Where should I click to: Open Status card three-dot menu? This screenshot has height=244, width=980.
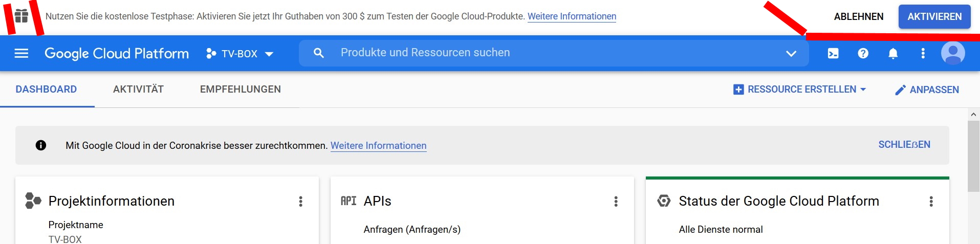click(x=931, y=202)
